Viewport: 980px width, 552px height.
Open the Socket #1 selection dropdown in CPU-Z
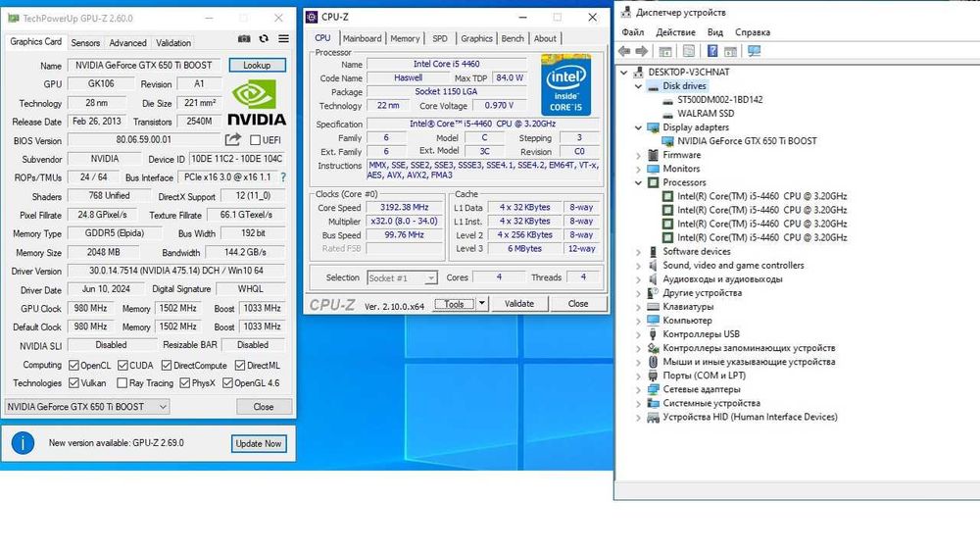(402, 277)
